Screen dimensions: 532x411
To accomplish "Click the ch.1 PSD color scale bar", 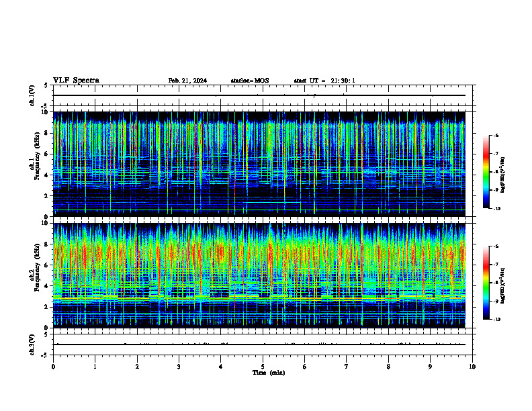I will (x=486, y=172).
